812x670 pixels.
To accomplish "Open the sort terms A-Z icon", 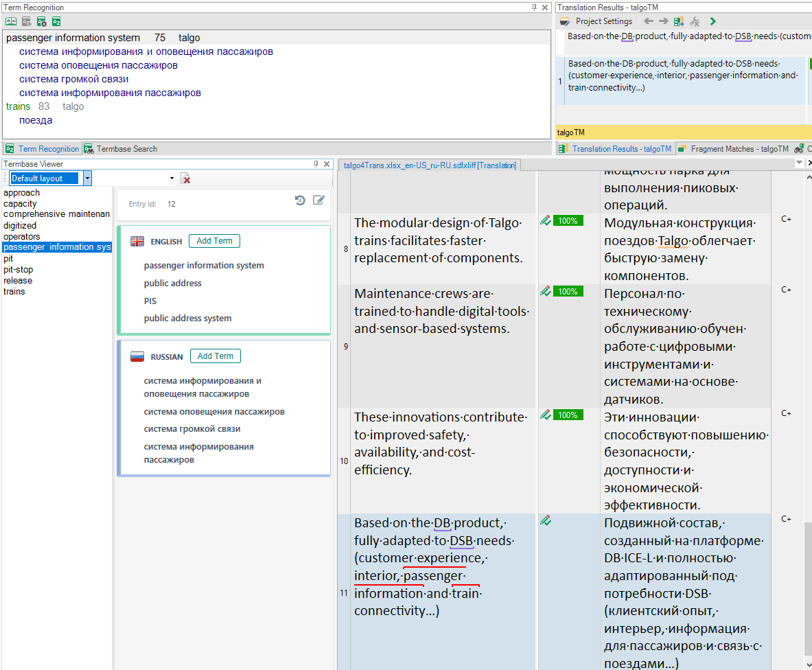I will 56,21.
